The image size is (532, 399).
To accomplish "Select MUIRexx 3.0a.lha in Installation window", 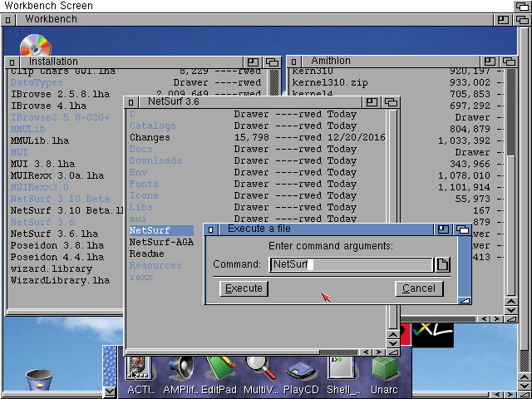I will tap(57, 175).
